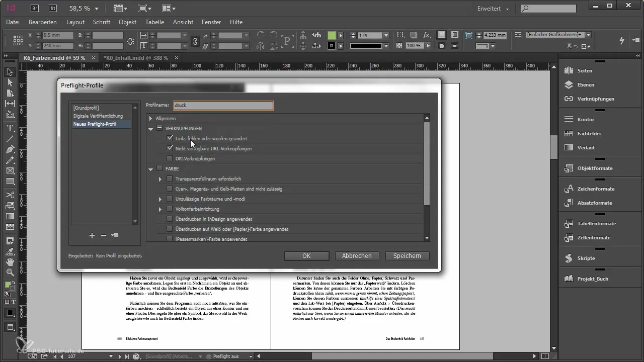Click the Speichern button
Screen dimensions: 644x362
click(407, 256)
